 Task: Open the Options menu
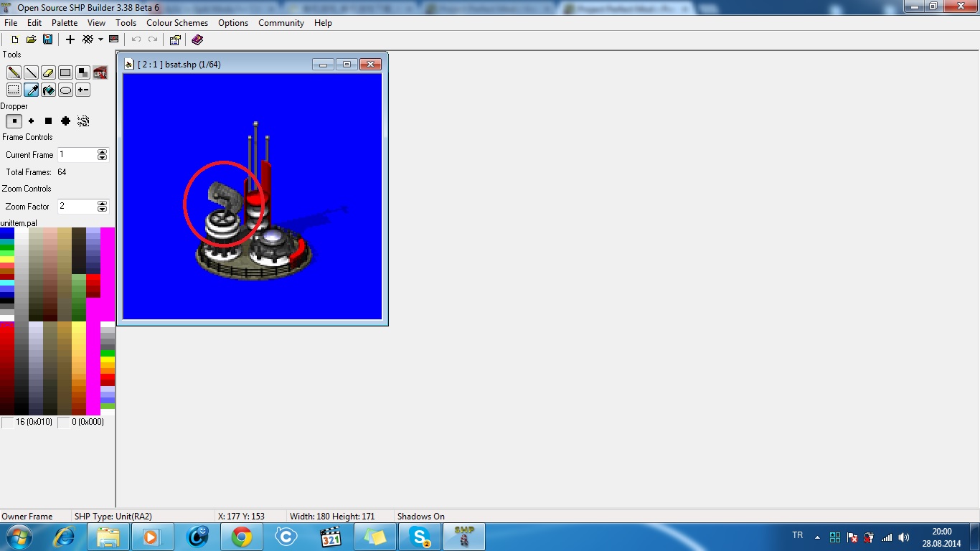point(233,23)
